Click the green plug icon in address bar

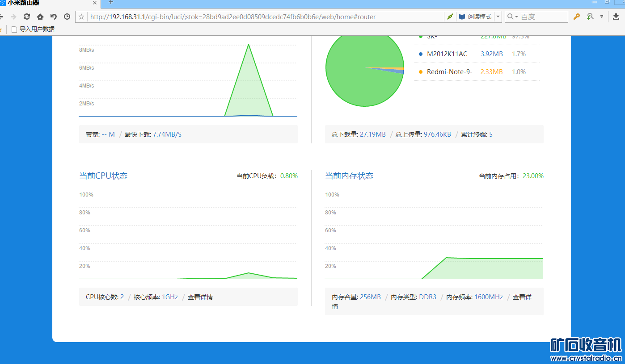pos(450,17)
